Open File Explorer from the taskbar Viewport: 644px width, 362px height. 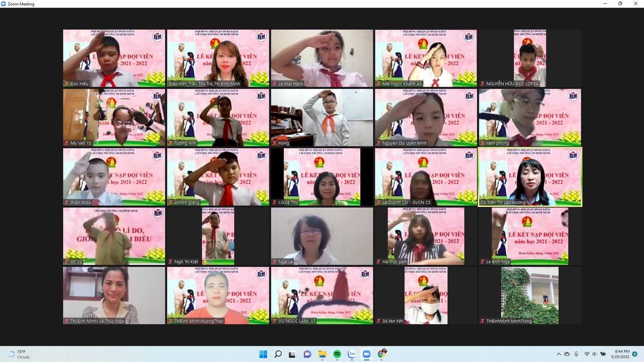tap(323, 354)
